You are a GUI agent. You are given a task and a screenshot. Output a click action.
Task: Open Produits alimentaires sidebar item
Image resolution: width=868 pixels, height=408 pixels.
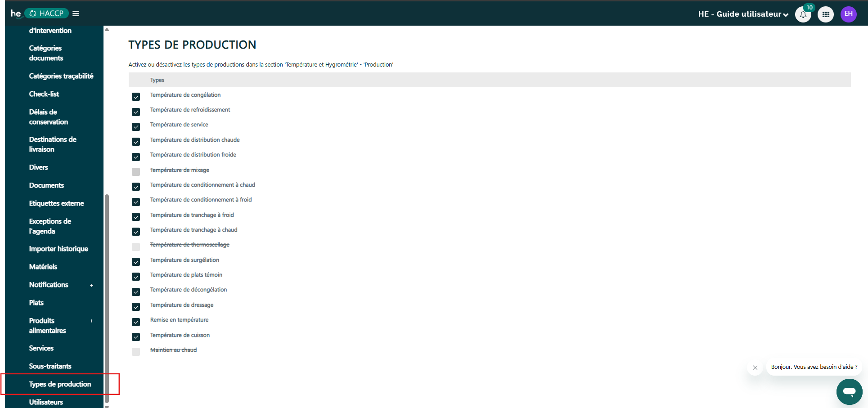(x=47, y=326)
